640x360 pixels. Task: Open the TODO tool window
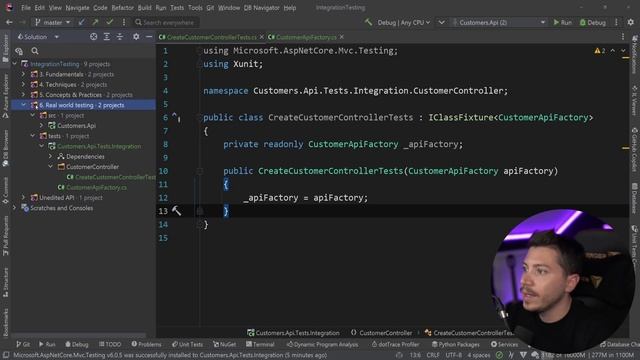tap(110, 344)
